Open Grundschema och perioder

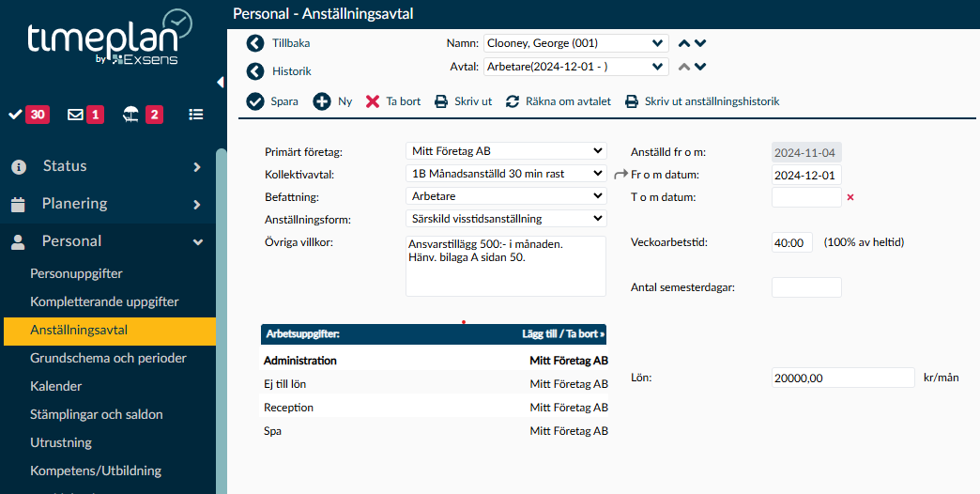(108, 359)
